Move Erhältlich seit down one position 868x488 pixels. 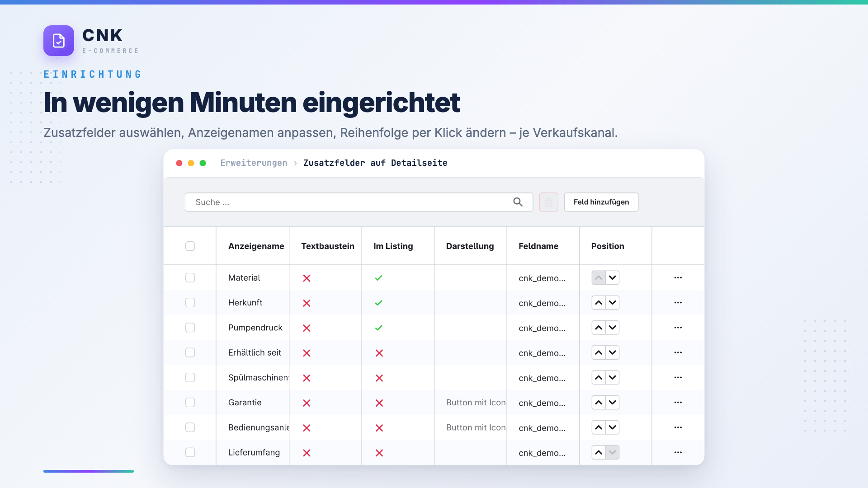612,352
